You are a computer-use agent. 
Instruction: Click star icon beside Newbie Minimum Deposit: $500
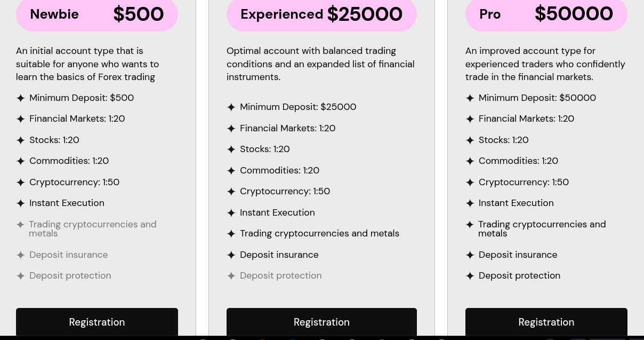pos(21,98)
